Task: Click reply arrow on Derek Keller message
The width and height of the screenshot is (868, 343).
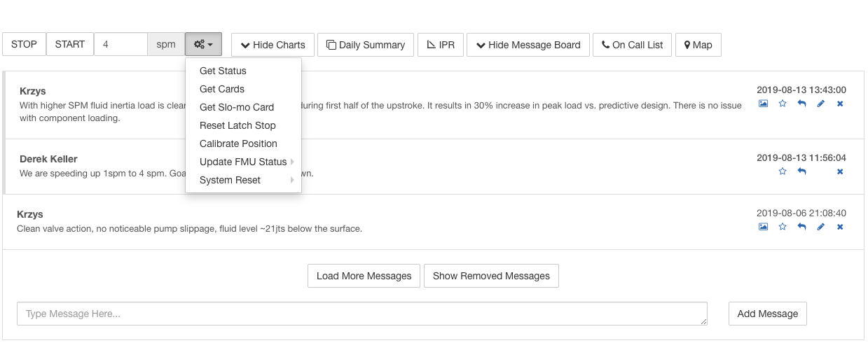Action: (x=801, y=171)
